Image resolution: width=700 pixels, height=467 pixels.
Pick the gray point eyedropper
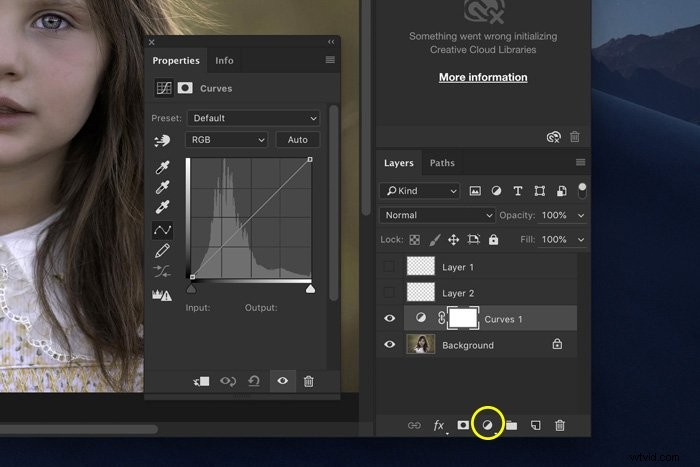pos(162,187)
